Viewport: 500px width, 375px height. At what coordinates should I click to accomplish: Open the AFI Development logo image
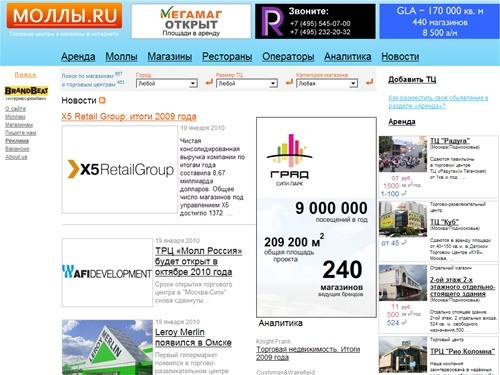tap(107, 272)
